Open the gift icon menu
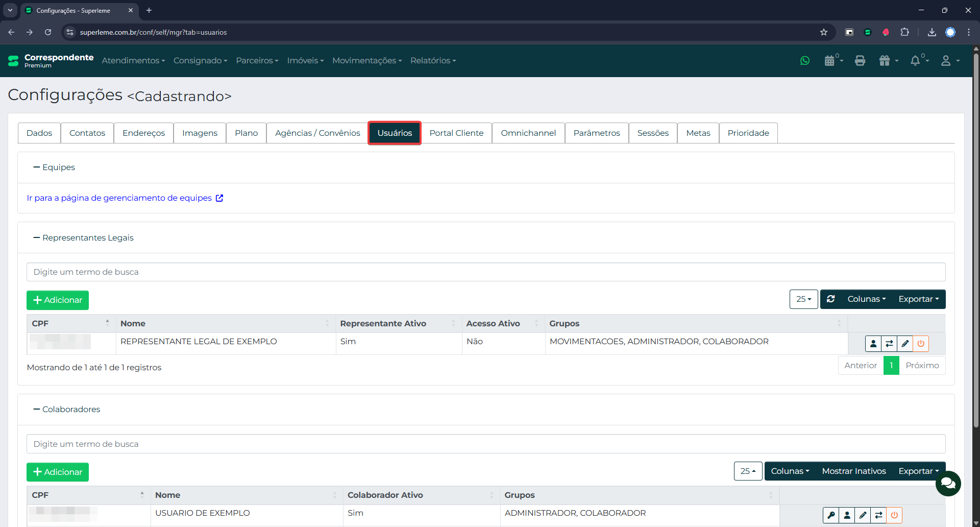 point(888,61)
